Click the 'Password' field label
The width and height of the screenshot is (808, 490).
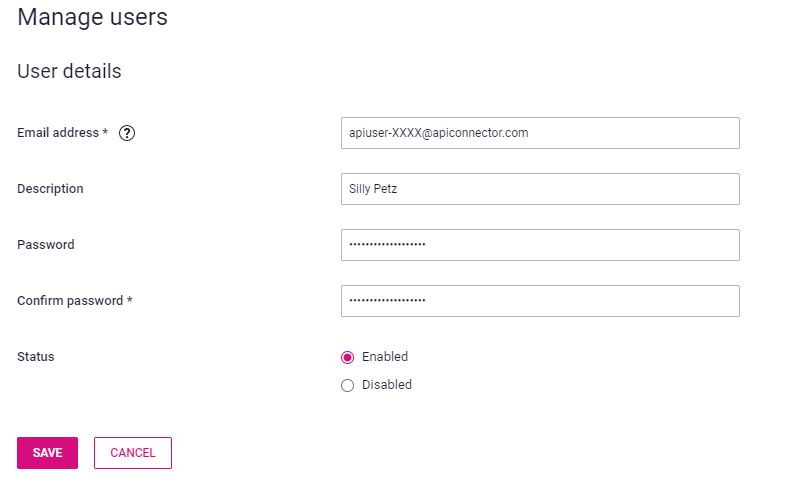[x=45, y=245]
